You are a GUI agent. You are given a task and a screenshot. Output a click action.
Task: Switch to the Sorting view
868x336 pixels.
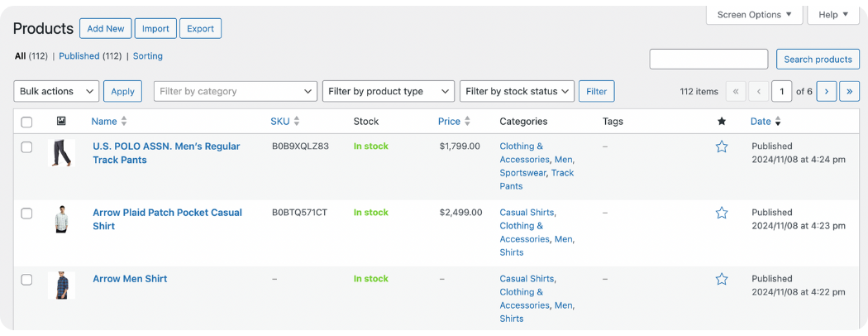(148, 56)
